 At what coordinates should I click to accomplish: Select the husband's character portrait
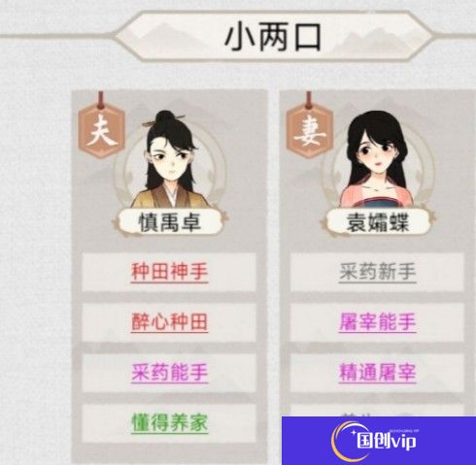(x=170, y=159)
